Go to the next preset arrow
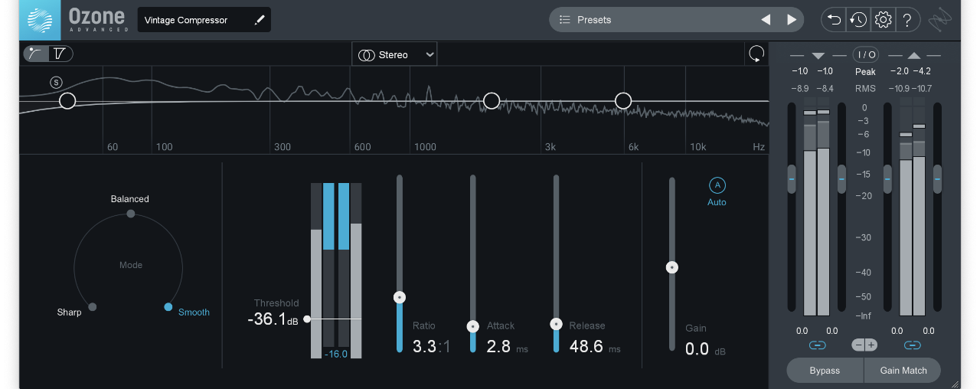This screenshot has height=389, width=980. point(792,20)
